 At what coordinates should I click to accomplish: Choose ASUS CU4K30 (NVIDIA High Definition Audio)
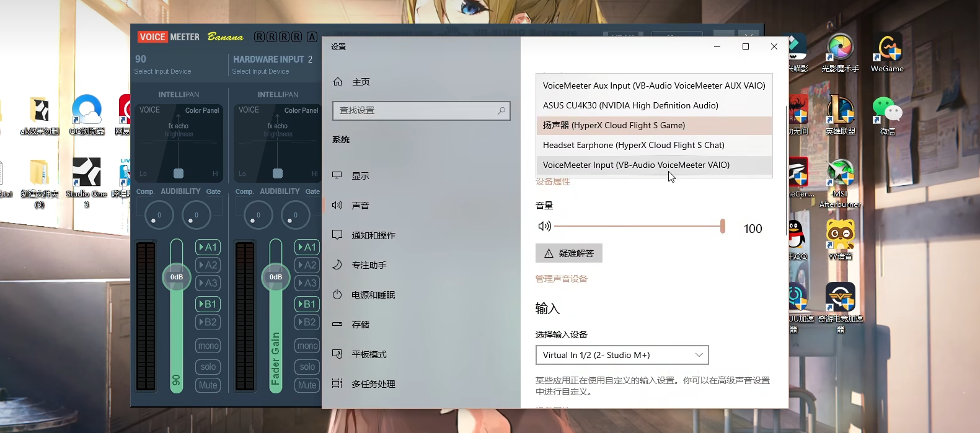tap(654, 105)
